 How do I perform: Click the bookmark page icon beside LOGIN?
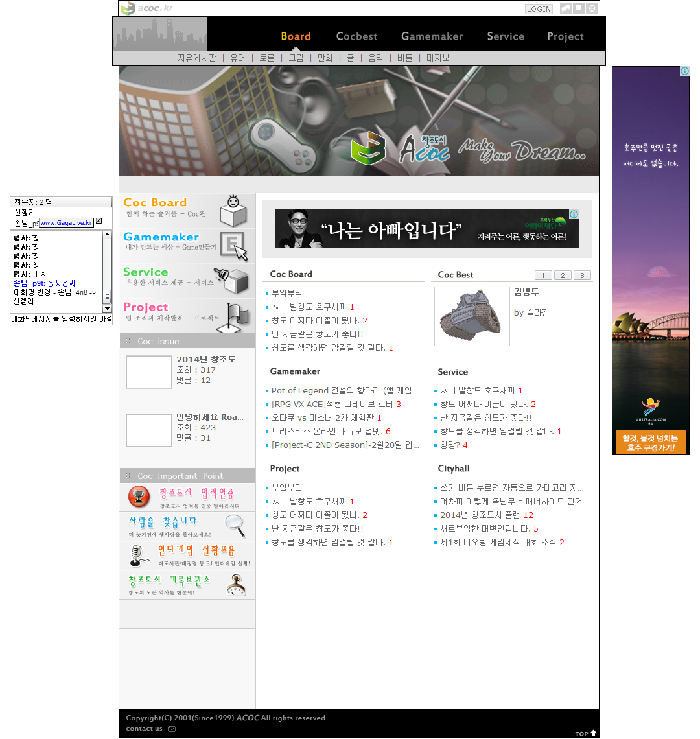point(579,8)
